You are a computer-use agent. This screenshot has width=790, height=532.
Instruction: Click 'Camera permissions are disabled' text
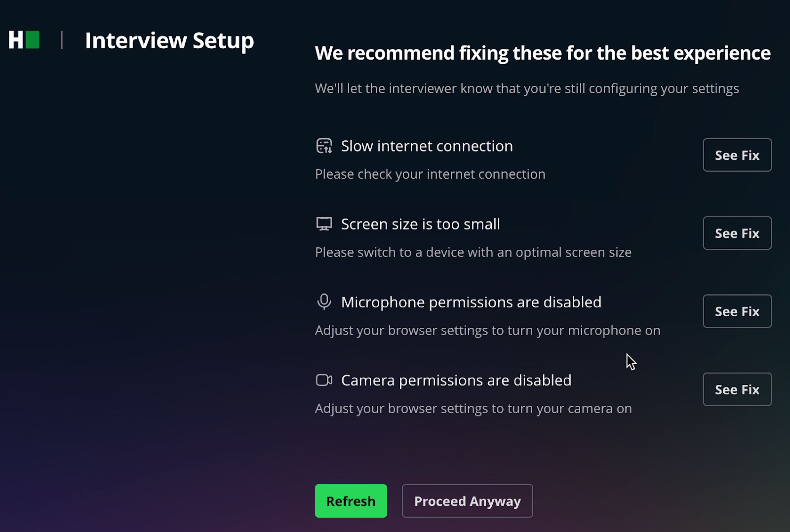pos(456,380)
